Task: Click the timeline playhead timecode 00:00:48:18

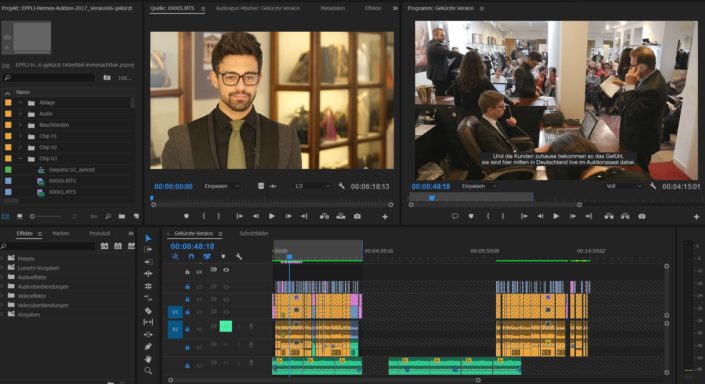Action: [x=192, y=246]
